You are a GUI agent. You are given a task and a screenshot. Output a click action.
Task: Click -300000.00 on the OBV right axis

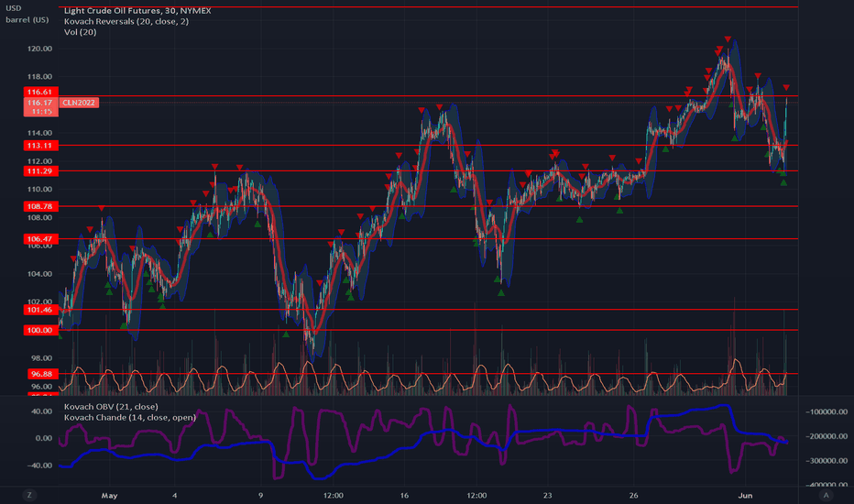click(827, 460)
